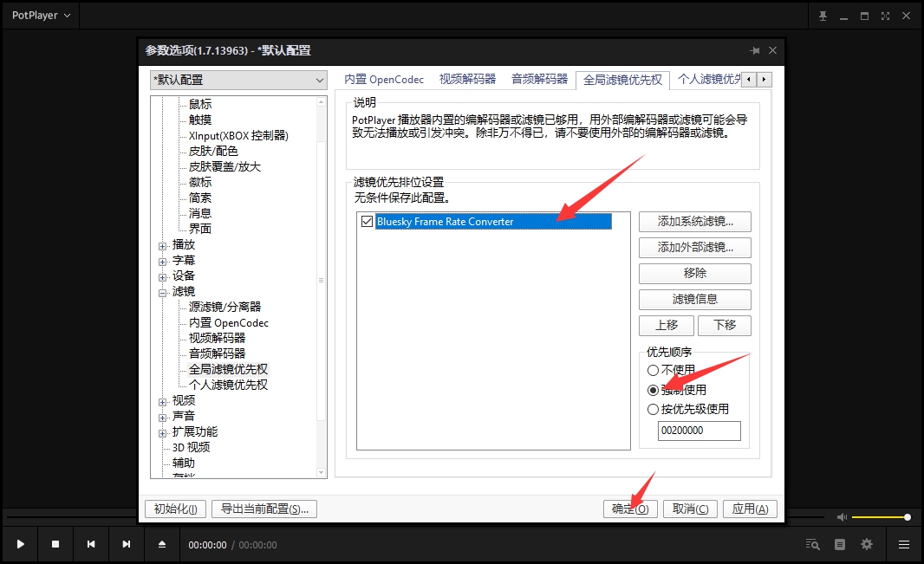
Task: Toggle the playlist hamburger icon
Action: [x=903, y=545]
